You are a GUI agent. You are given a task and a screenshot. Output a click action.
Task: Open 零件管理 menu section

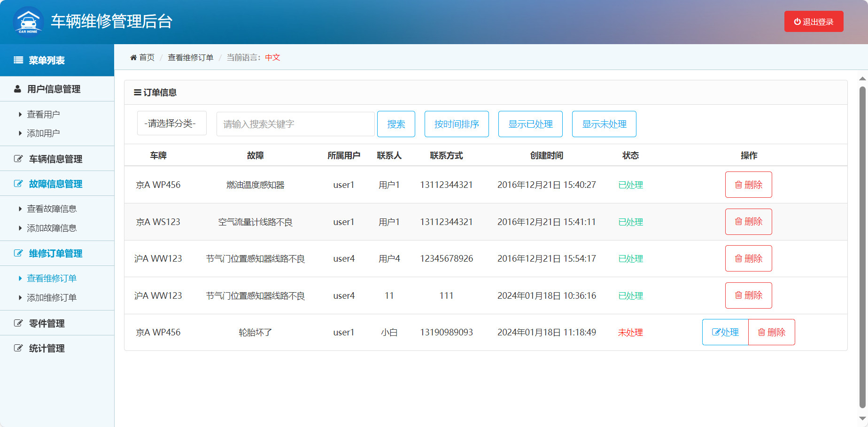(57, 323)
